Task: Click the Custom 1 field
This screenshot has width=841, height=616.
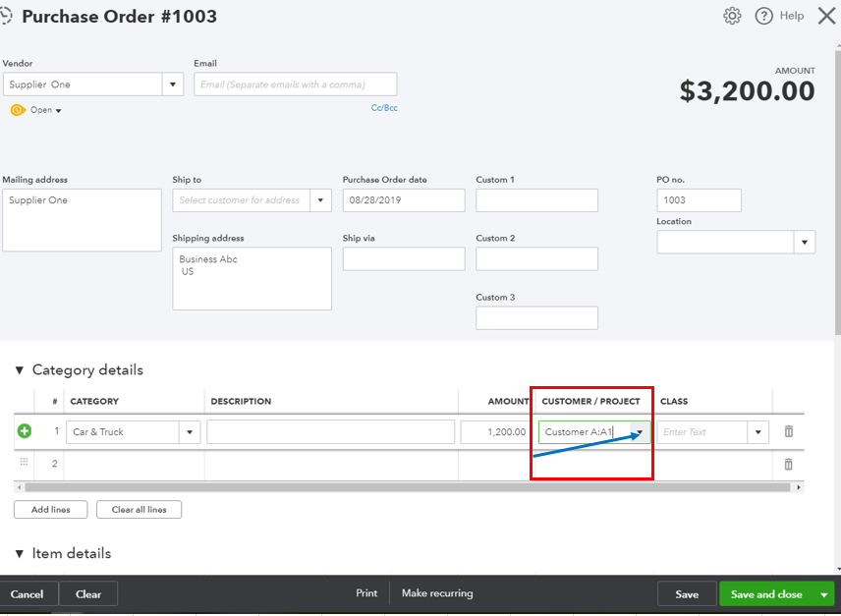Action: 536,200
